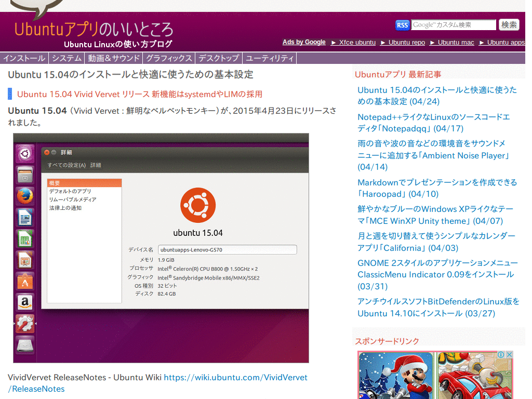Click the ubuntu 15.04 version label
The width and height of the screenshot is (532, 399).
tap(198, 233)
